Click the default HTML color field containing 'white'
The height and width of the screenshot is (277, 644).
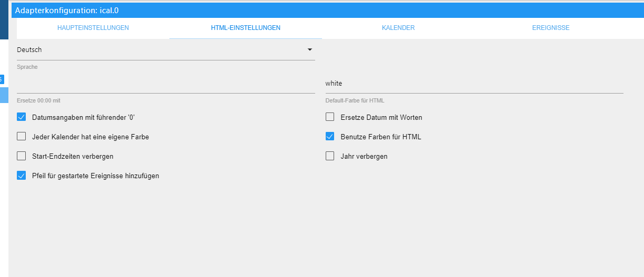tap(474, 84)
